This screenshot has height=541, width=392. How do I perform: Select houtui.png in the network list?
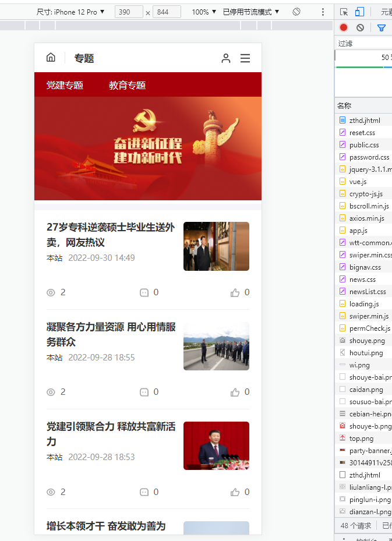(x=363, y=353)
